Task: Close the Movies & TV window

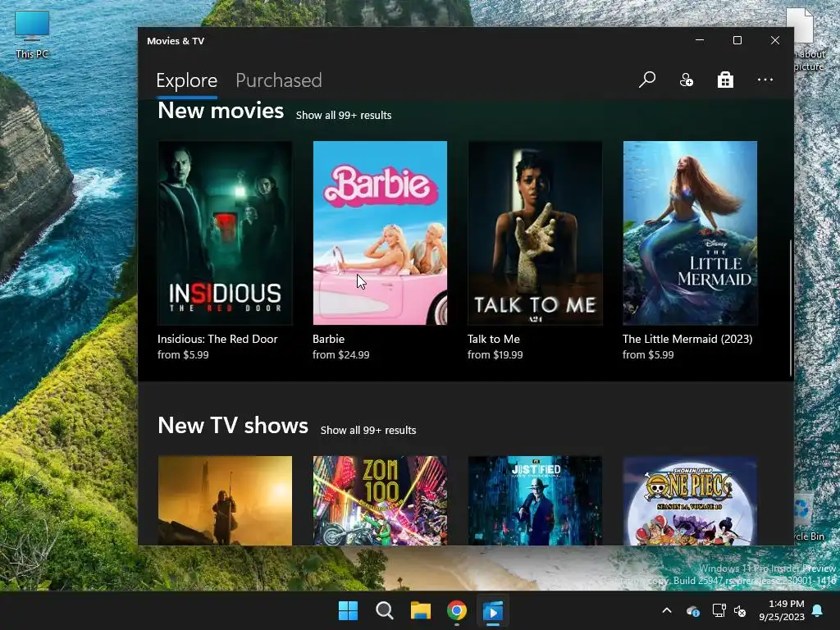Action: [774, 40]
